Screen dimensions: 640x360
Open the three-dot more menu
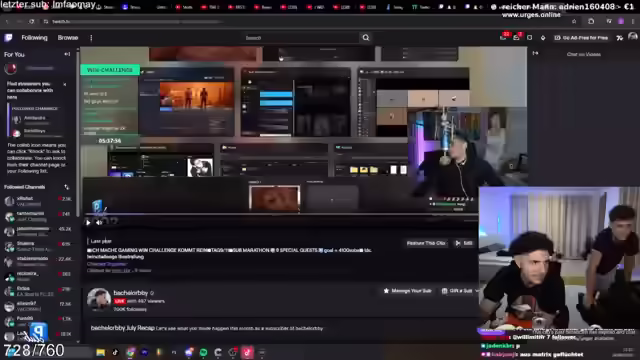pos(91,38)
